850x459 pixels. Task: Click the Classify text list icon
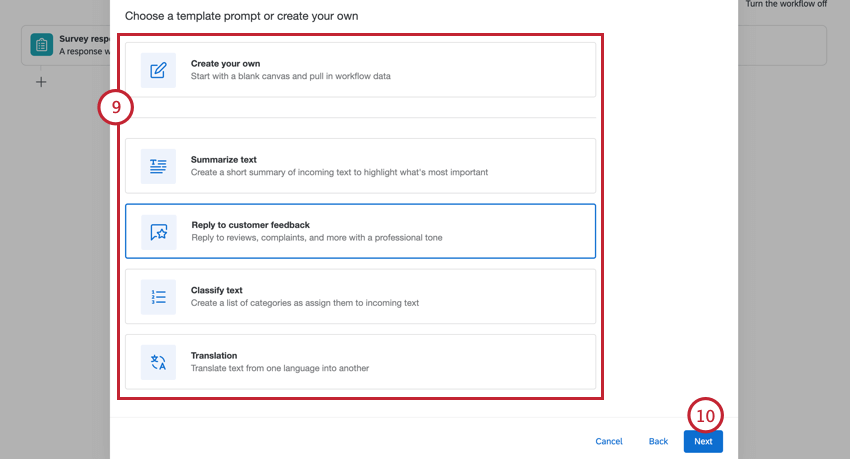158,297
